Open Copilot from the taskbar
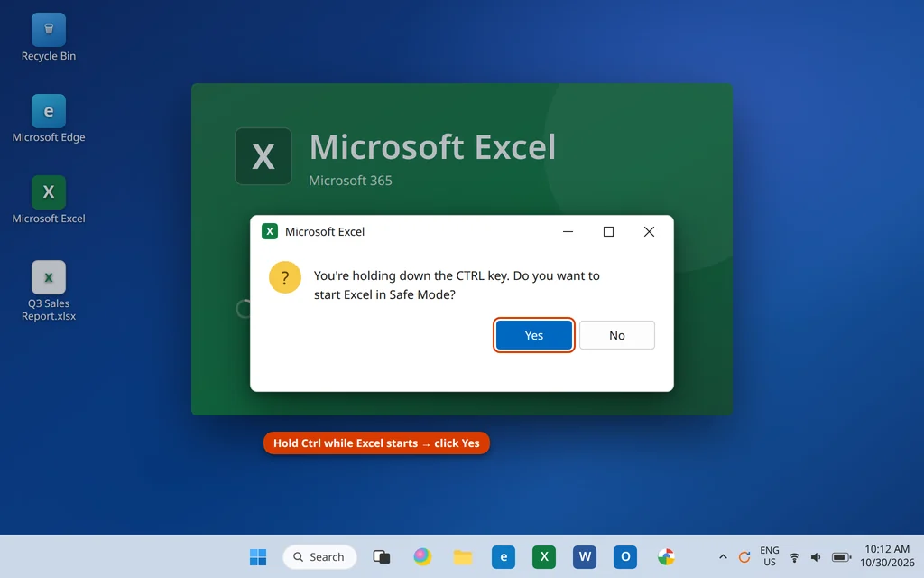 pyautogui.click(x=422, y=556)
